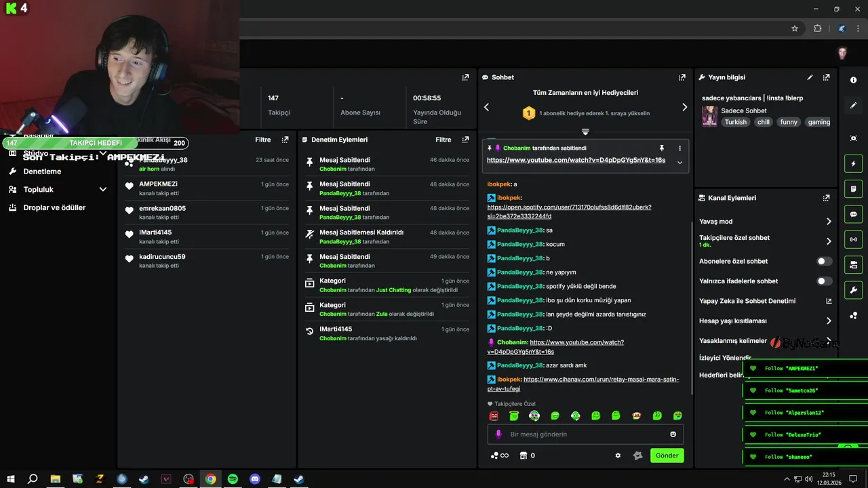The image size is (868, 488).
Task: Toggle Abonelere özel sohbet switch
Action: point(824,261)
